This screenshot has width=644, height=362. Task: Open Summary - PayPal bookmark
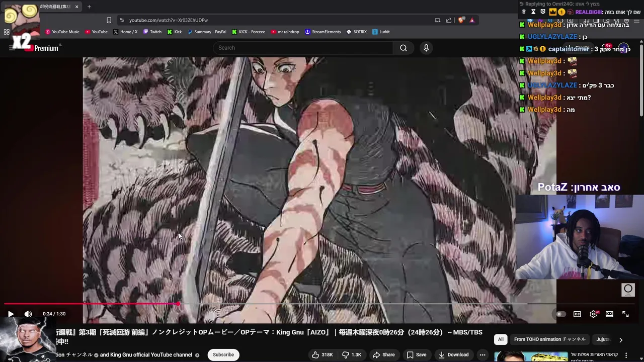(207, 32)
